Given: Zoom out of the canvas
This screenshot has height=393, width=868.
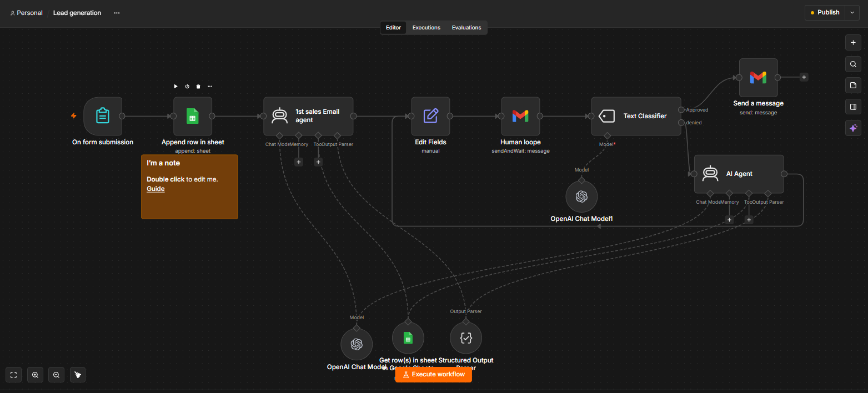Looking at the screenshot, I should [x=56, y=375].
